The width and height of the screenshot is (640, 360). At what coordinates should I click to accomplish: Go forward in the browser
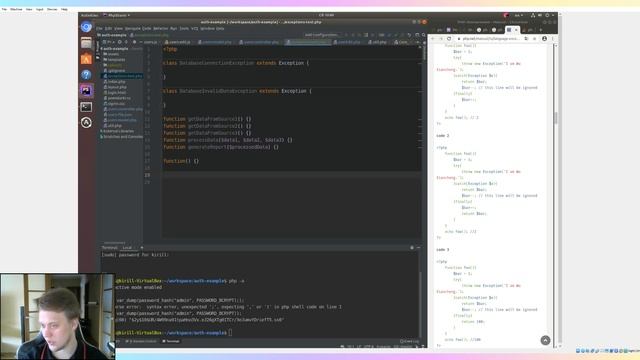(x=441, y=39)
